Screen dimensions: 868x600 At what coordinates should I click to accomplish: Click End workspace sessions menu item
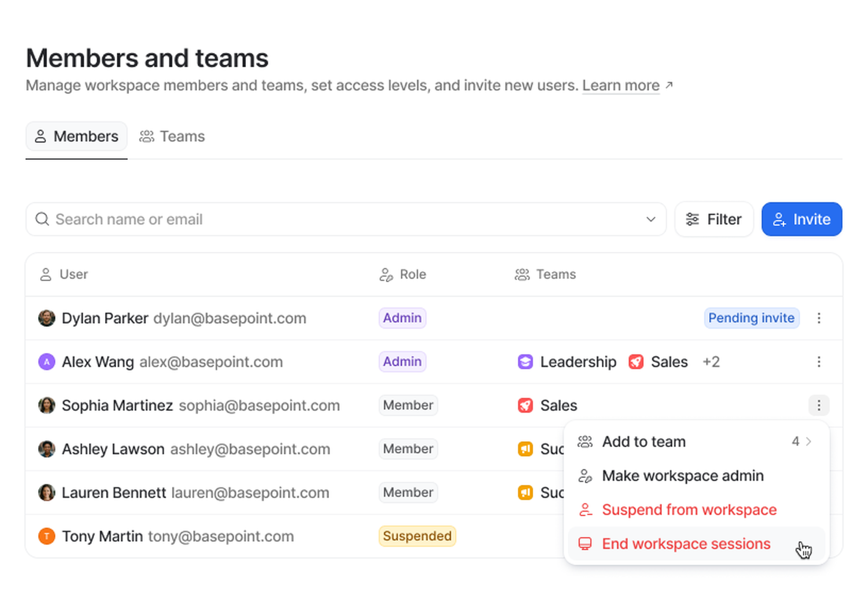pos(686,543)
